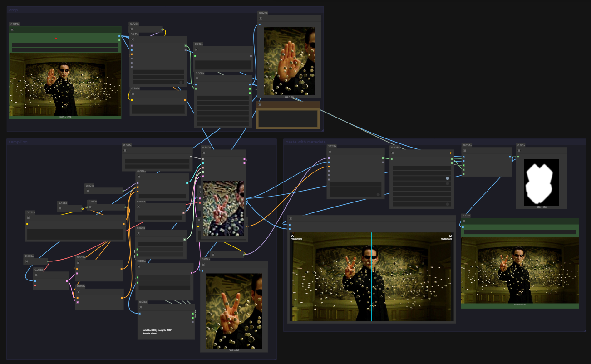Collapse the brown note node
The height and width of the screenshot is (364, 591).
(x=260, y=105)
